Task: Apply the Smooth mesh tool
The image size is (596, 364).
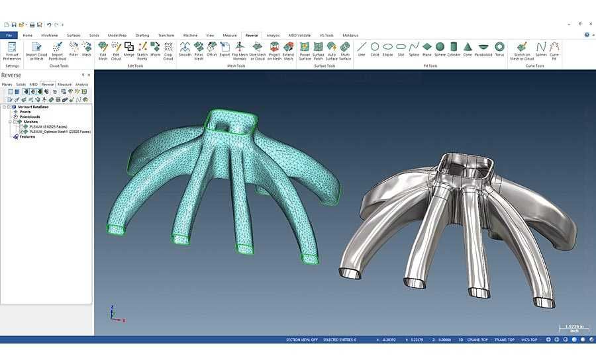Action: (x=185, y=50)
